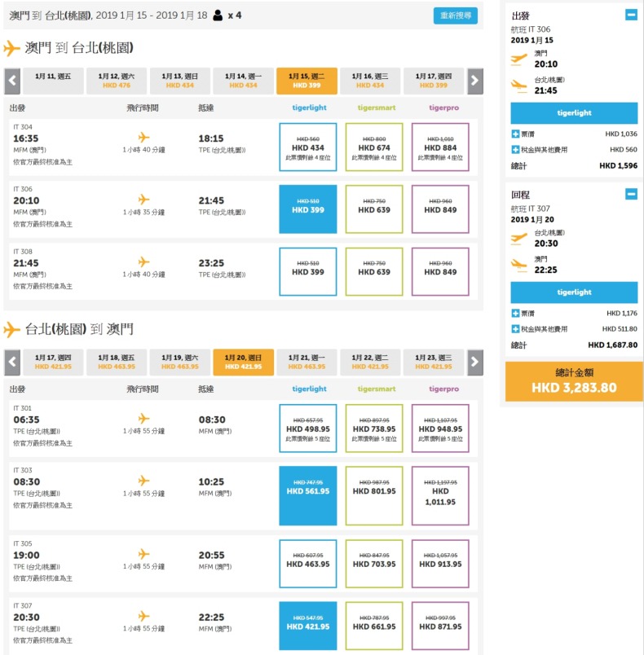This screenshot has height=655, width=644.
Task: Click the 重新搜尋 search again button
Action: (455, 16)
